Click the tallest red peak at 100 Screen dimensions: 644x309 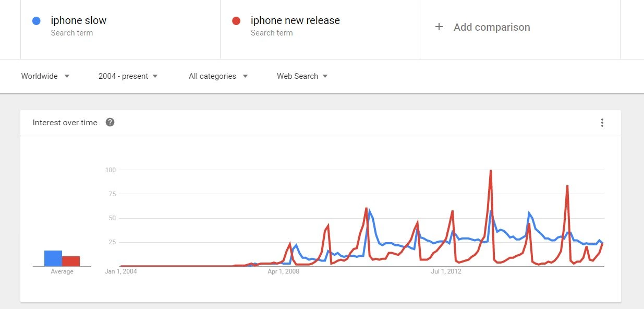[491, 171]
